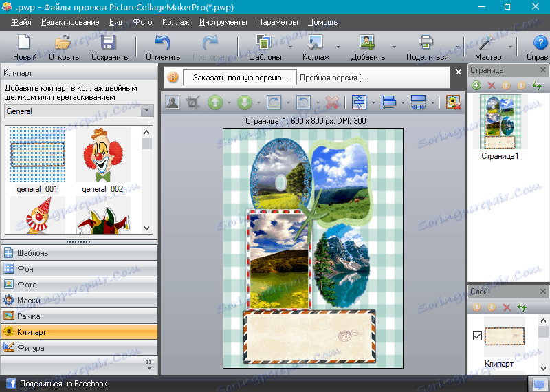
Task: Click the align-left objects icon
Action: [388, 102]
